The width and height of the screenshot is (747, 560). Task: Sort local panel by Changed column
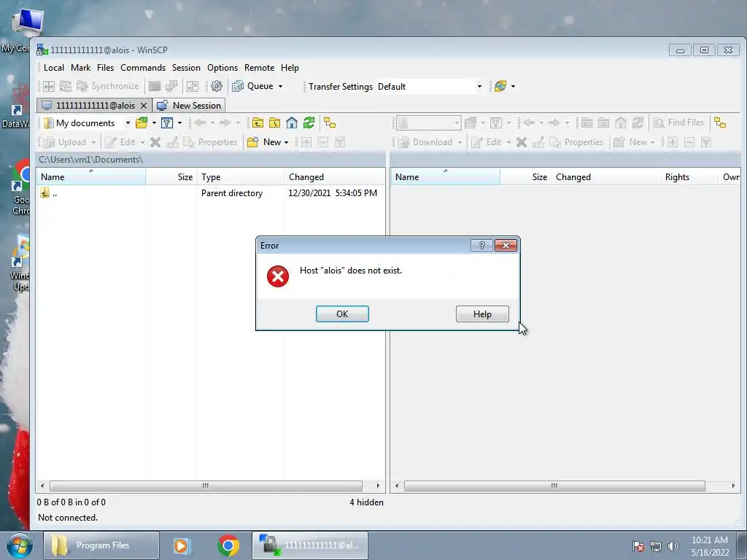tap(334, 176)
